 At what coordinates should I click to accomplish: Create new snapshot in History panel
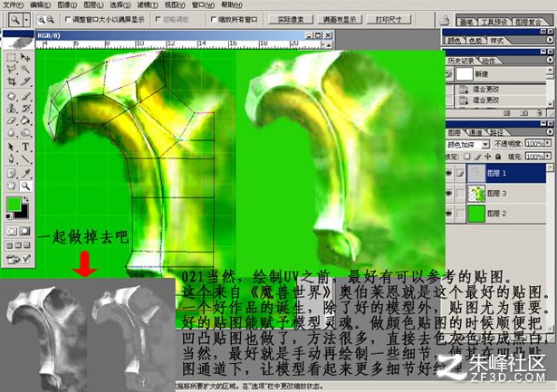click(x=523, y=113)
